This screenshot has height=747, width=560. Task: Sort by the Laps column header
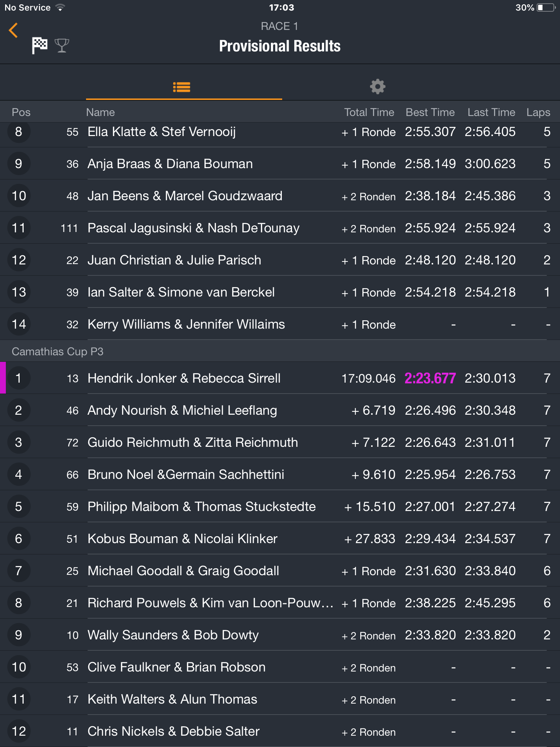(538, 112)
